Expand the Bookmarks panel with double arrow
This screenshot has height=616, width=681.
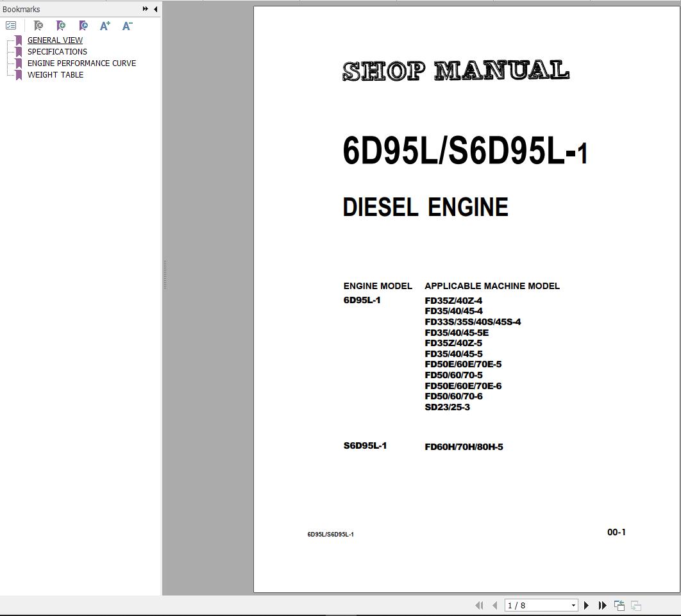point(145,9)
